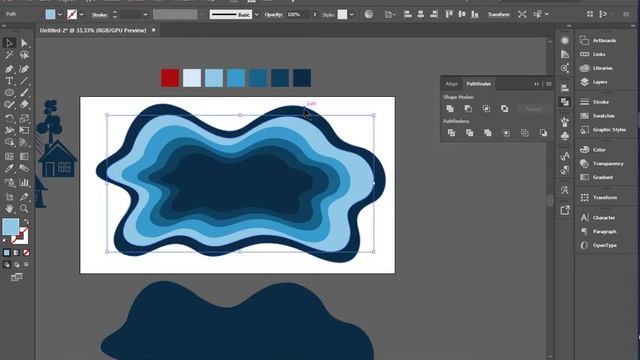Select the Shape Builder tool
This screenshot has width=640, height=360.
coord(9,142)
